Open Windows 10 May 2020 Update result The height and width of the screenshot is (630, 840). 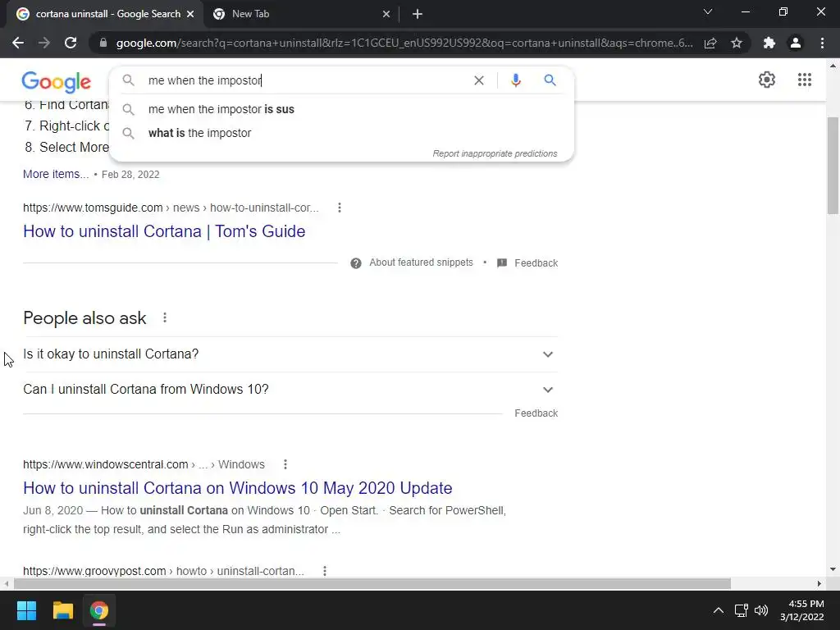[x=237, y=488]
